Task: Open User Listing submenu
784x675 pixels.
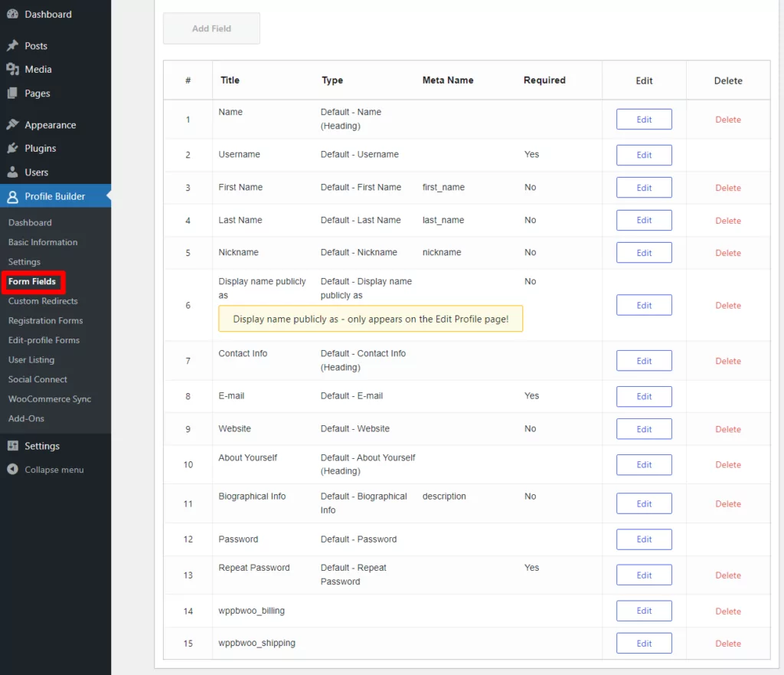Action: [31, 360]
